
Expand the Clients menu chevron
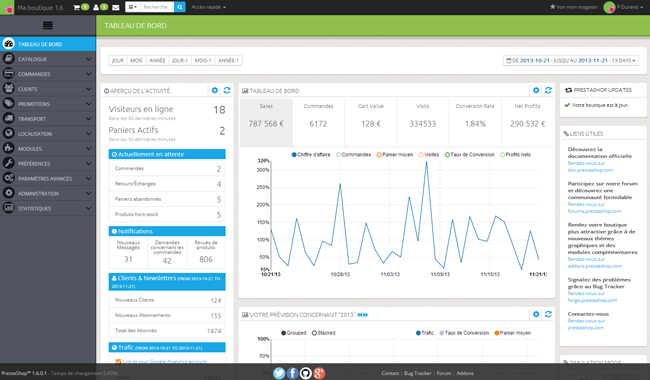(x=88, y=89)
